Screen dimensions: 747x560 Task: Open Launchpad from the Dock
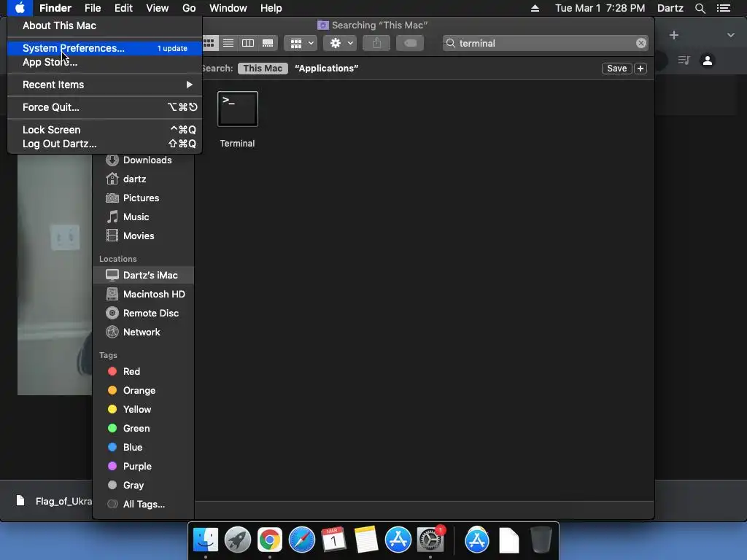click(238, 540)
